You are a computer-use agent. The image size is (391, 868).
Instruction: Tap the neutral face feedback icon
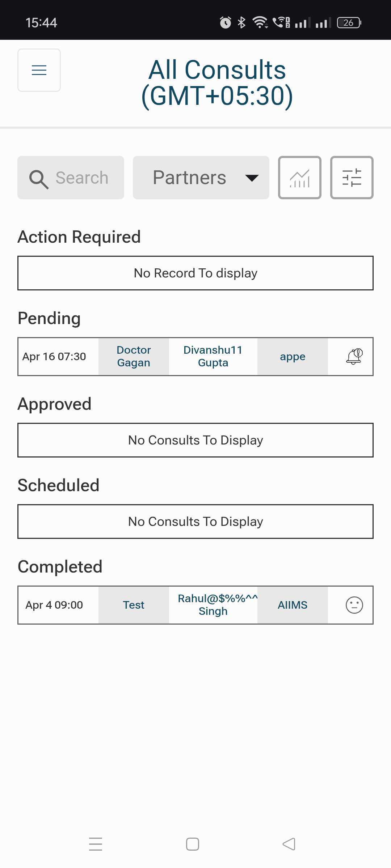[x=354, y=605]
